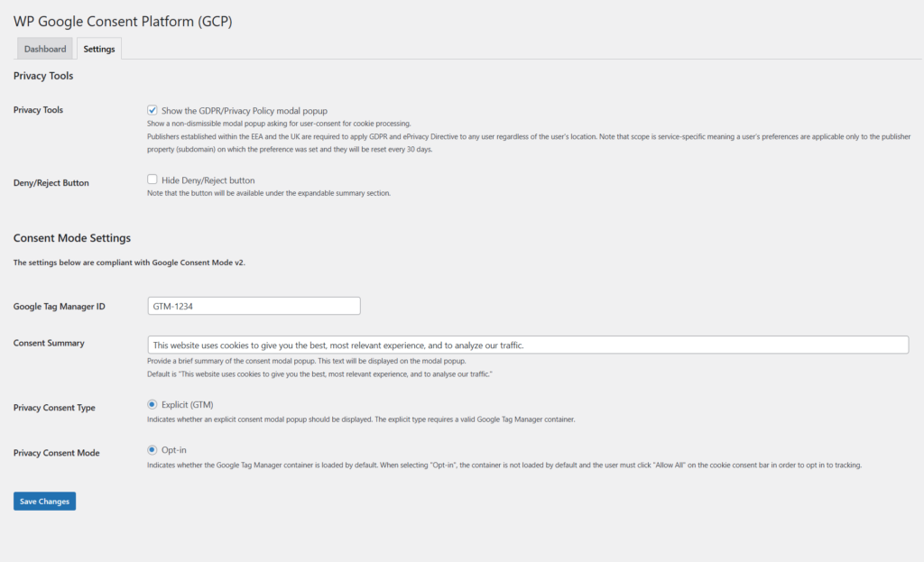
Task: Select the Settings tab
Action: coord(99,49)
